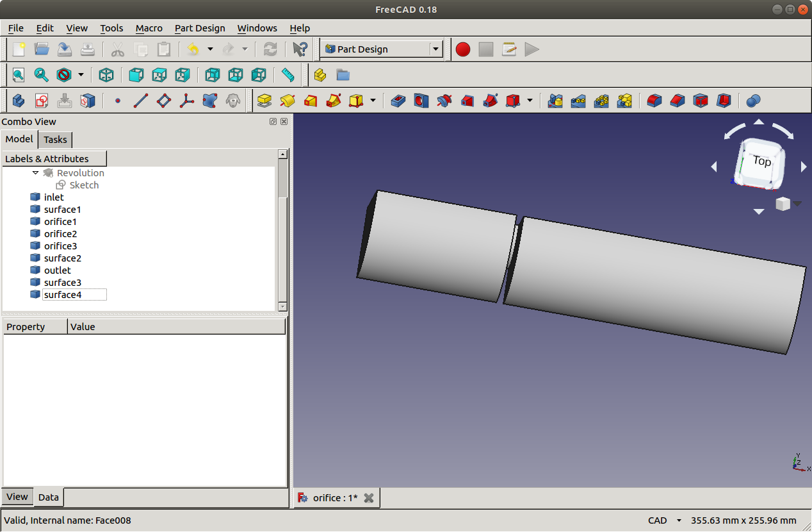Select the inlet item in tree
The height and width of the screenshot is (532, 812).
tap(54, 197)
